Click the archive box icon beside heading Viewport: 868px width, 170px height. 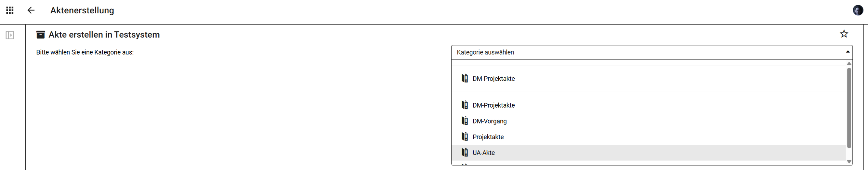coord(41,35)
